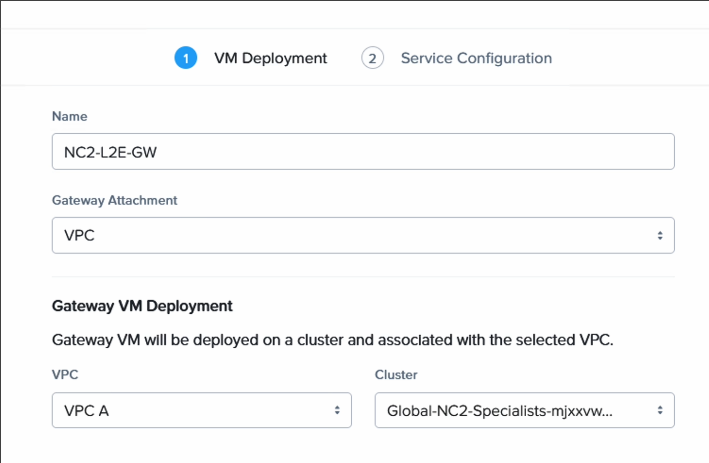709x463 pixels.
Task: Click the divider line above Gateway VM Deployment
Action: [x=363, y=276]
